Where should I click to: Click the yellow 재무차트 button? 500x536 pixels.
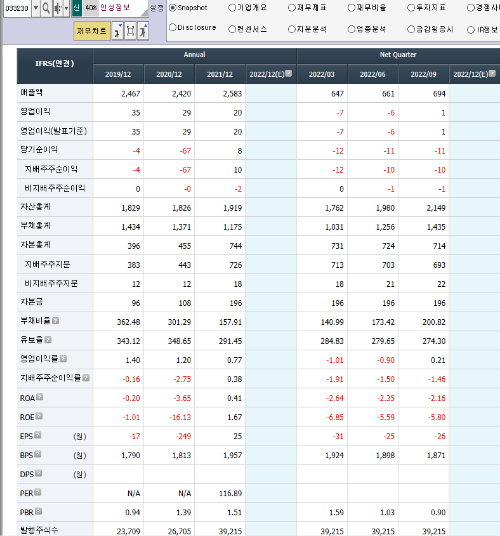point(92,31)
